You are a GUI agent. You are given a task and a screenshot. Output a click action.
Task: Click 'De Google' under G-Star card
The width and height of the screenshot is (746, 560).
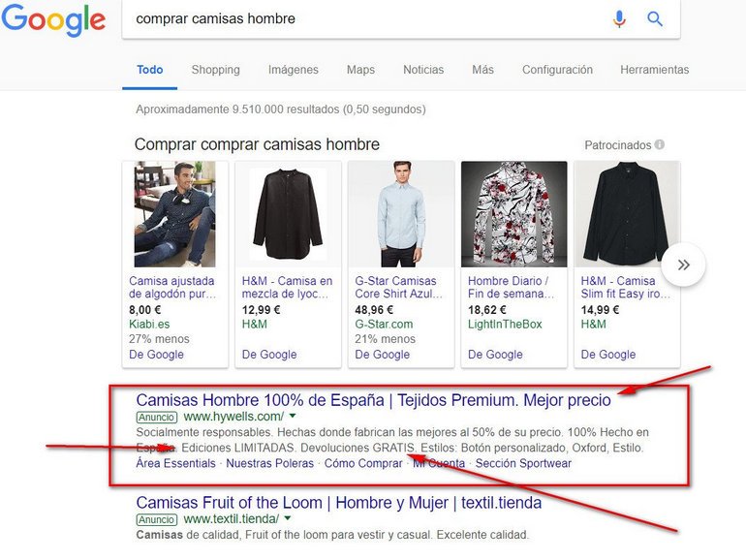pos(382,355)
